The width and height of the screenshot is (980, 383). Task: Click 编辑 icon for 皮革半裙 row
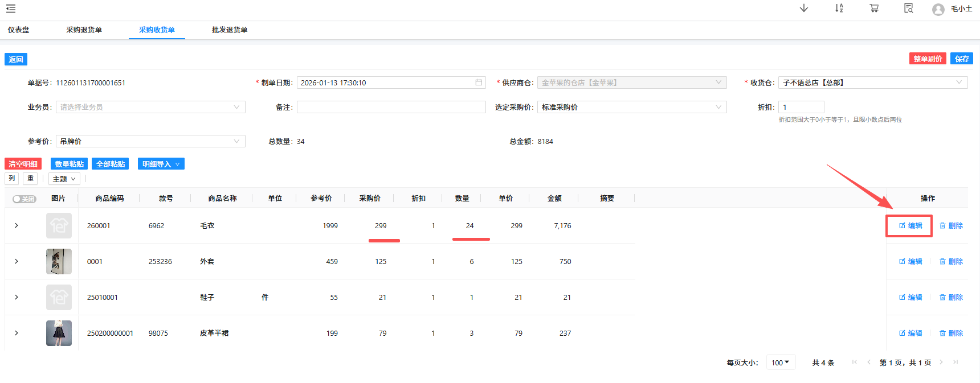pos(903,333)
